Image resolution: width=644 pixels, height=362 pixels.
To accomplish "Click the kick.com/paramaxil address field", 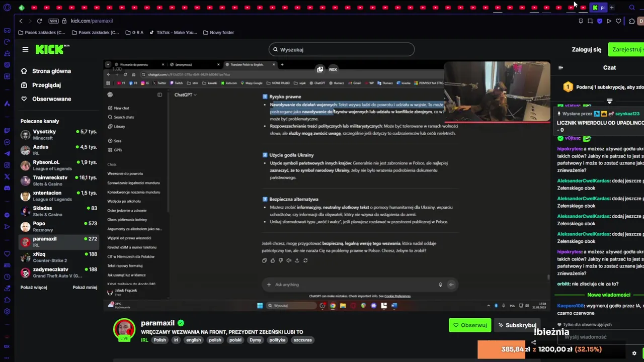I will 92,21.
